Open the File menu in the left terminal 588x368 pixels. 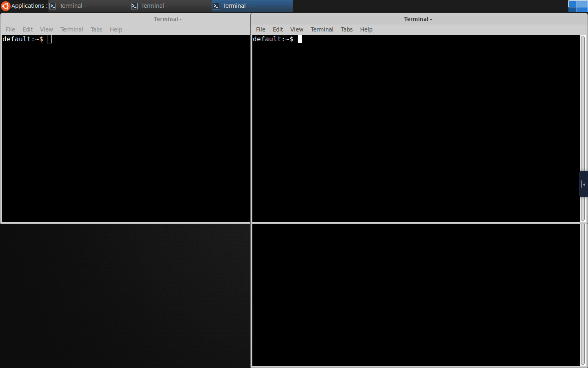10,29
